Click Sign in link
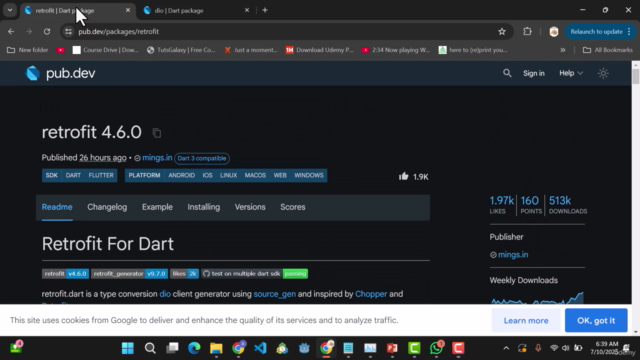Screen dimensions: 640x360 point(533,73)
